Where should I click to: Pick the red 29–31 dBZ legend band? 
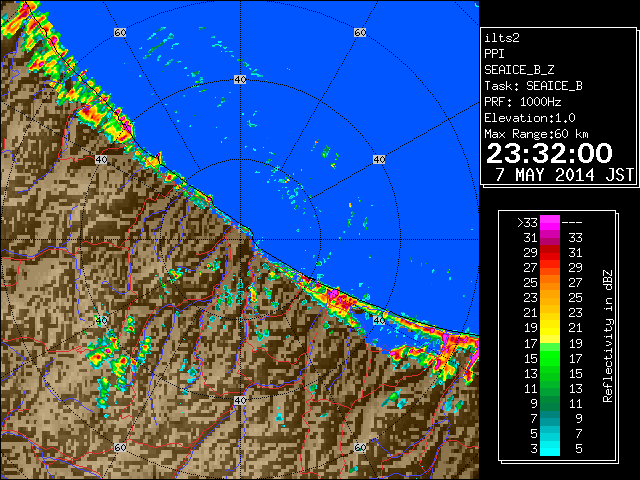(550, 253)
